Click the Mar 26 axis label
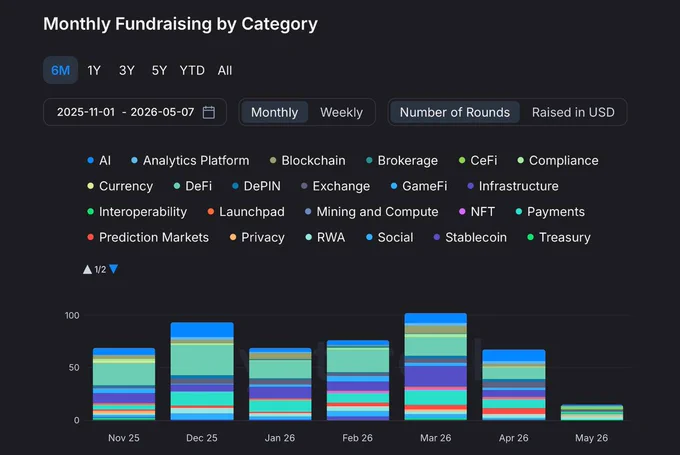This screenshot has height=455, width=680. tap(436, 438)
